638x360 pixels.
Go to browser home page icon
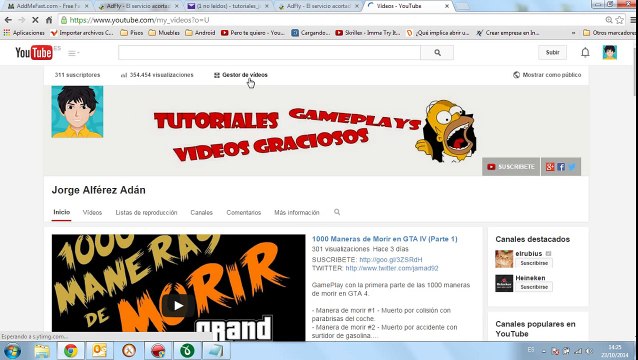[48, 20]
